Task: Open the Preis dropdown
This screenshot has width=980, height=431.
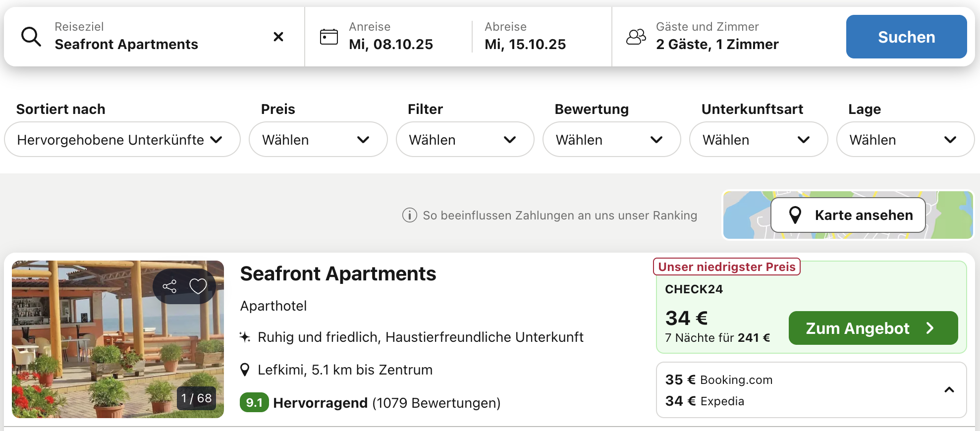Action: tap(318, 140)
